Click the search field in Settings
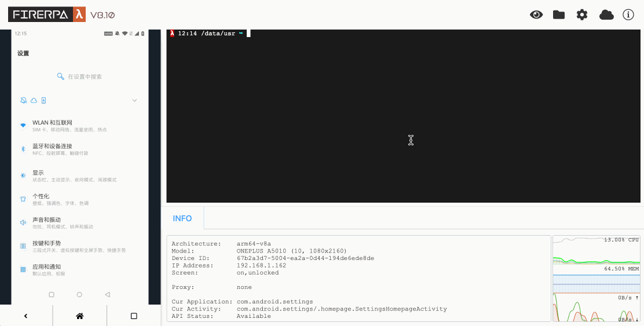Image resolution: width=644 pixels, height=326 pixels. point(80,76)
